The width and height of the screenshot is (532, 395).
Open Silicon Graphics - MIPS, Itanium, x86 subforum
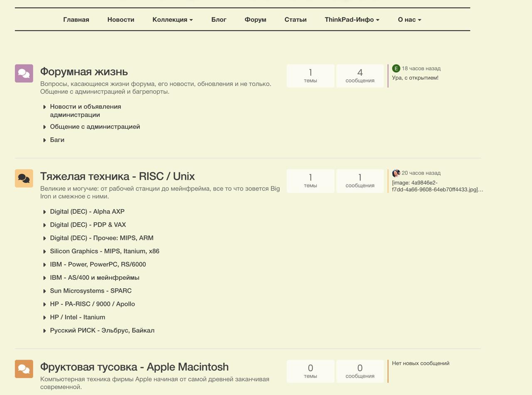tap(105, 251)
